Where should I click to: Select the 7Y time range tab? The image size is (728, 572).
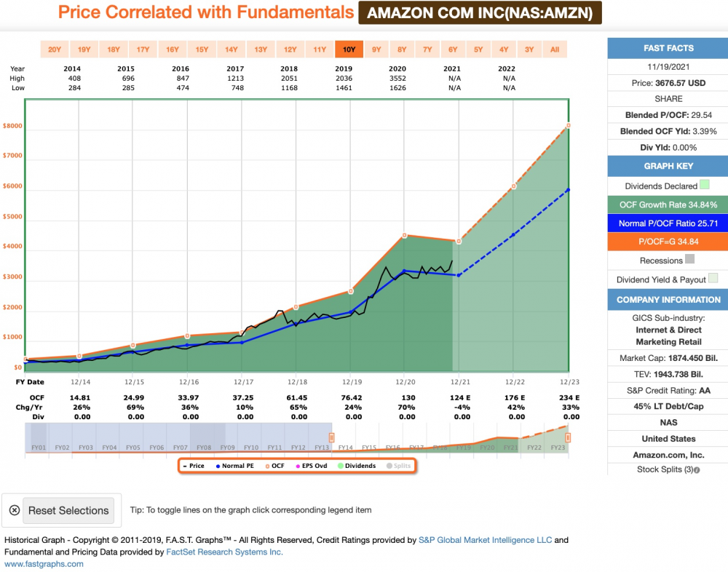point(427,49)
